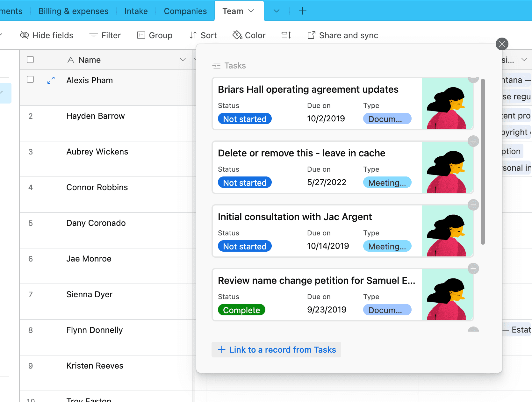The image size is (532, 402).
Task: Click the row height icon
Action: [x=286, y=35]
